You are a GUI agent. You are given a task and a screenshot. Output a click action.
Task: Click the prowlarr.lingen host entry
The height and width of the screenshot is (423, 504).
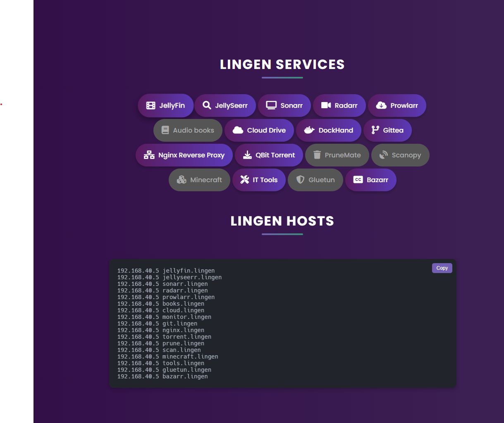pos(166,297)
